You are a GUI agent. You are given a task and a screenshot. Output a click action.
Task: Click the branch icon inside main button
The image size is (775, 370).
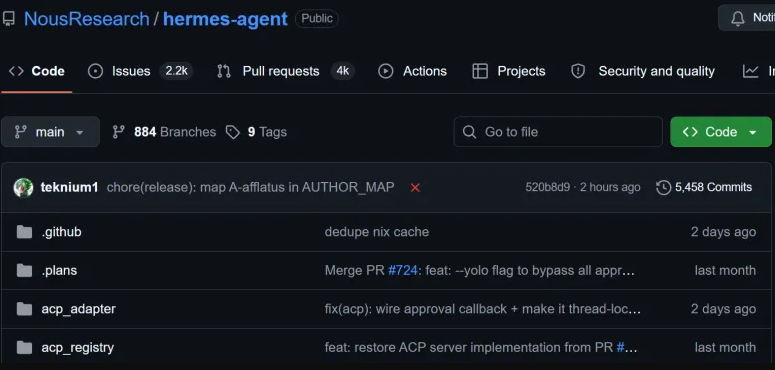[20, 132]
